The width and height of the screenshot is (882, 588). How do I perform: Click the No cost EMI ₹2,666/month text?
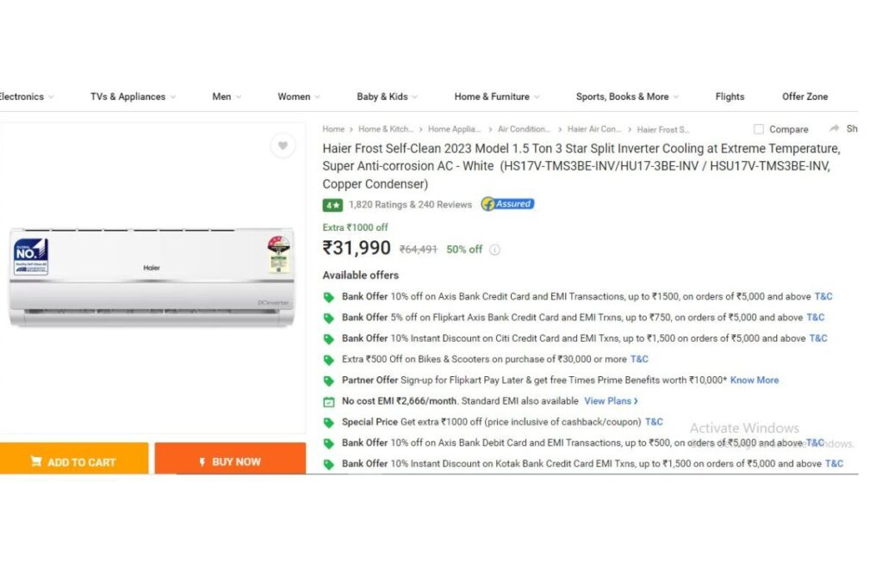pyautogui.click(x=400, y=401)
